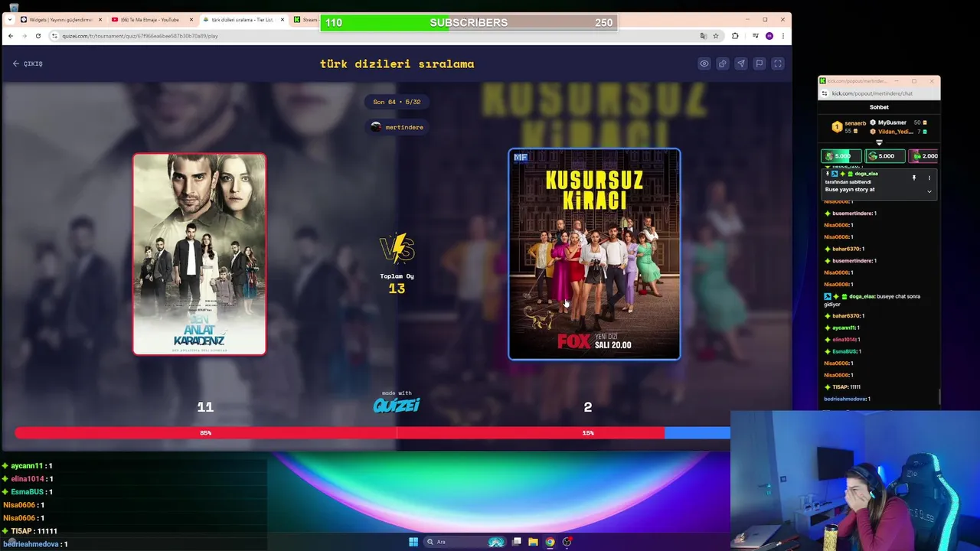Open Task View on taskbar
980x551 pixels.
[x=517, y=542]
